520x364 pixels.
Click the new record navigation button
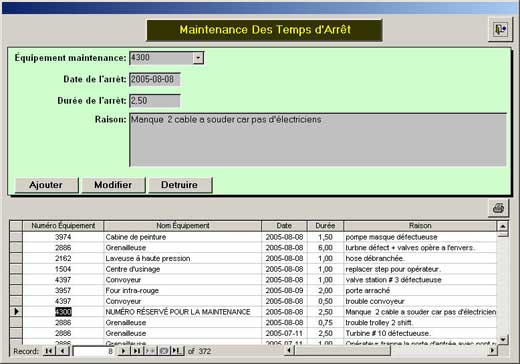150,351
